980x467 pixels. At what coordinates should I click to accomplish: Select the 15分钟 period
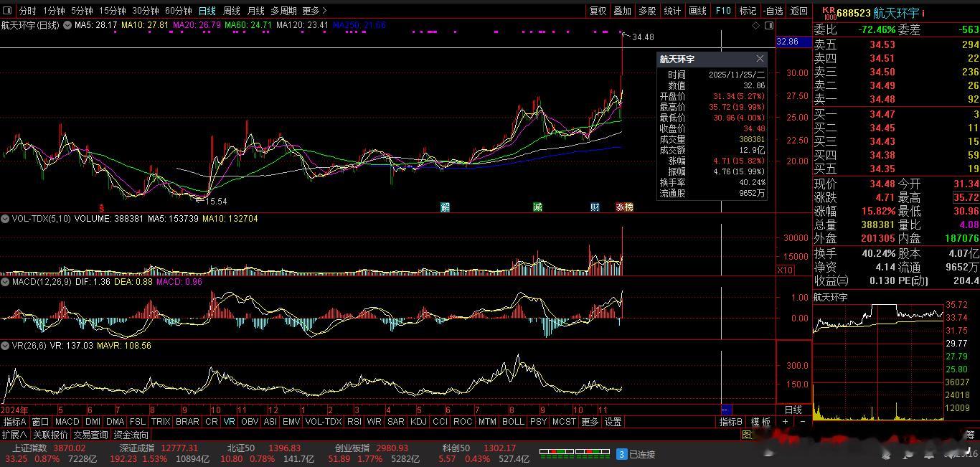tap(113, 11)
